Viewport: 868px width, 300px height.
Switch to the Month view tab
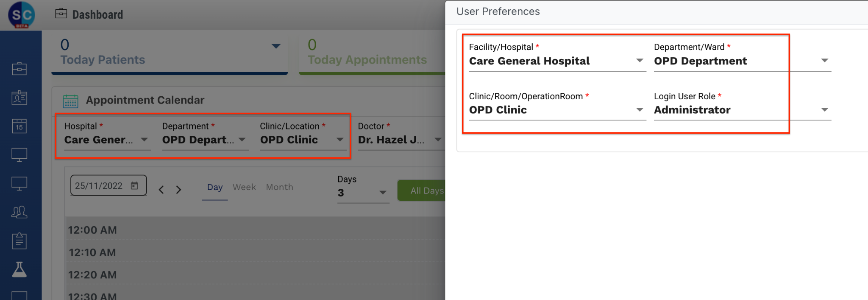(279, 187)
